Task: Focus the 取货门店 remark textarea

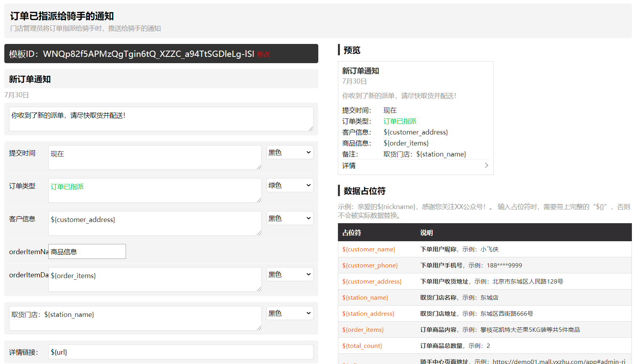Action: pyautogui.click(x=135, y=318)
